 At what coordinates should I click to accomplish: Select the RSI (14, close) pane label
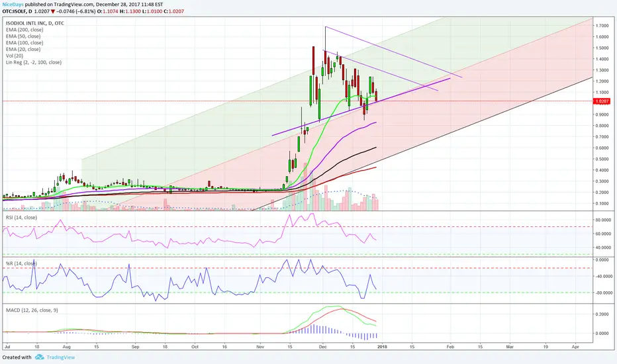tap(21, 218)
